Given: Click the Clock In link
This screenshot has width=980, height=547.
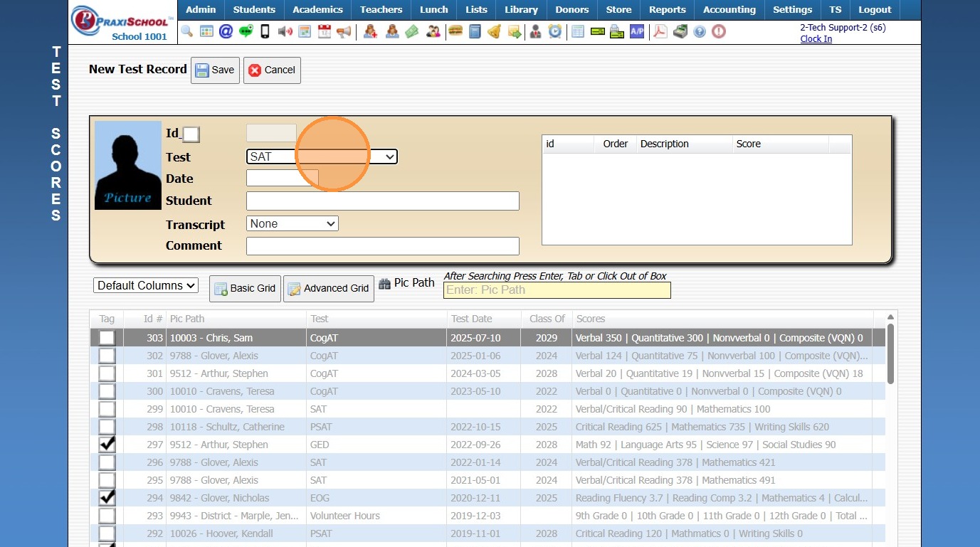Looking at the screenshot, I should (816, 39).
